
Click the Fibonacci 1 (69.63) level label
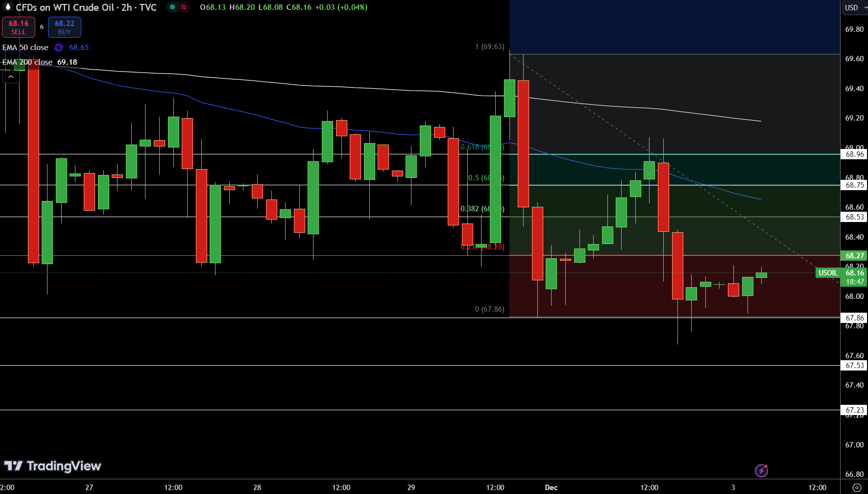click(x=489, y=47)
